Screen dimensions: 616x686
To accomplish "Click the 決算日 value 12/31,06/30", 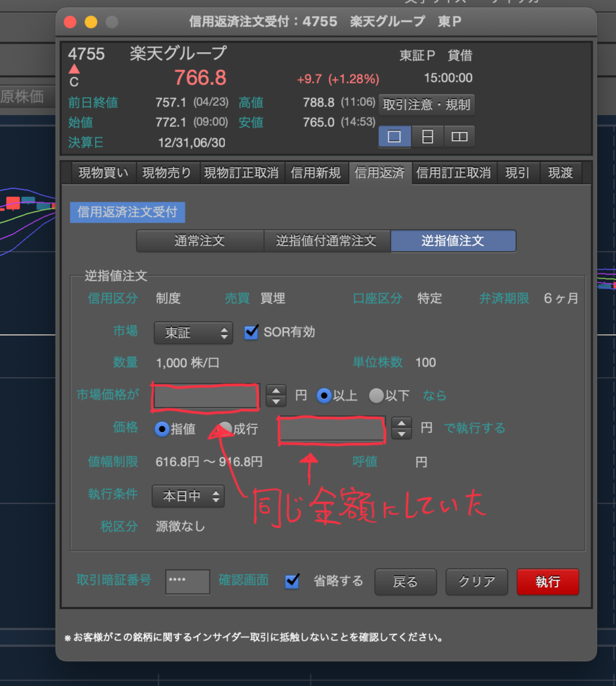I will (x=191, y=143).
